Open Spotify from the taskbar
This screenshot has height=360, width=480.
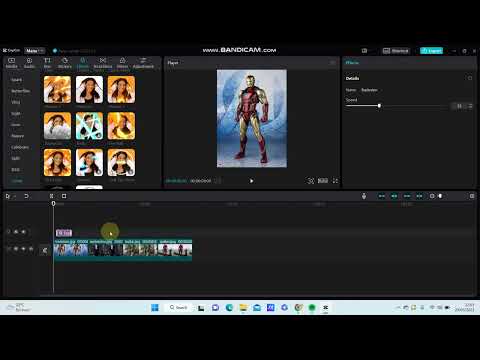[312, 308]
